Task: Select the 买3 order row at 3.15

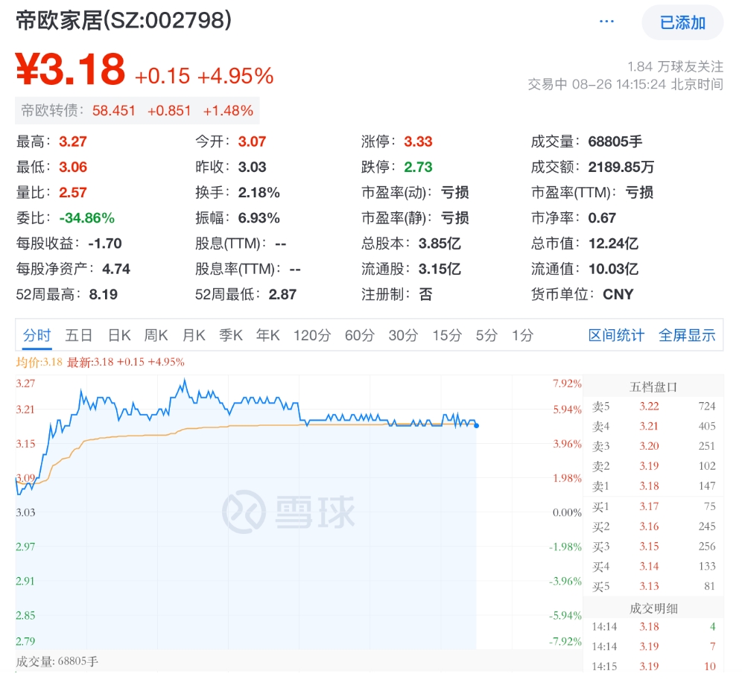Action: point(653,547)
